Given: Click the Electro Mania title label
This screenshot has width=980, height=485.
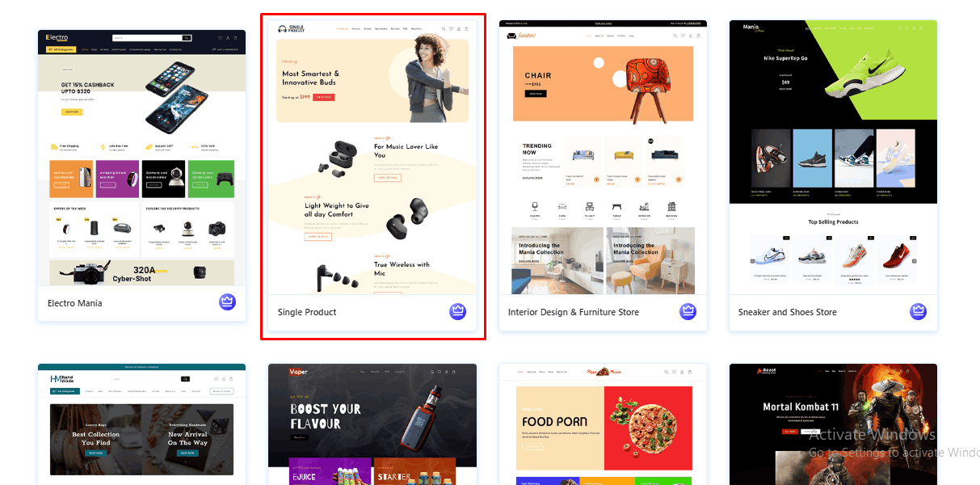Looking at the screenshot, I should [x=74, y=303].
